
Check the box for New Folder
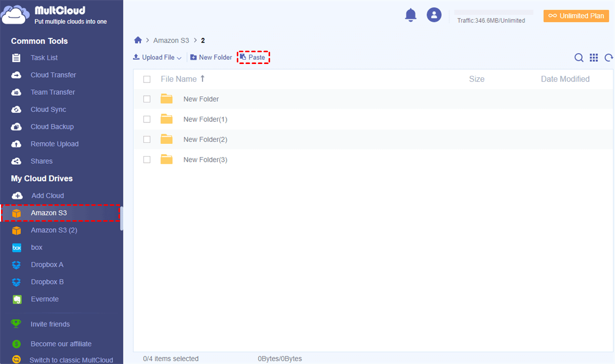147,99
